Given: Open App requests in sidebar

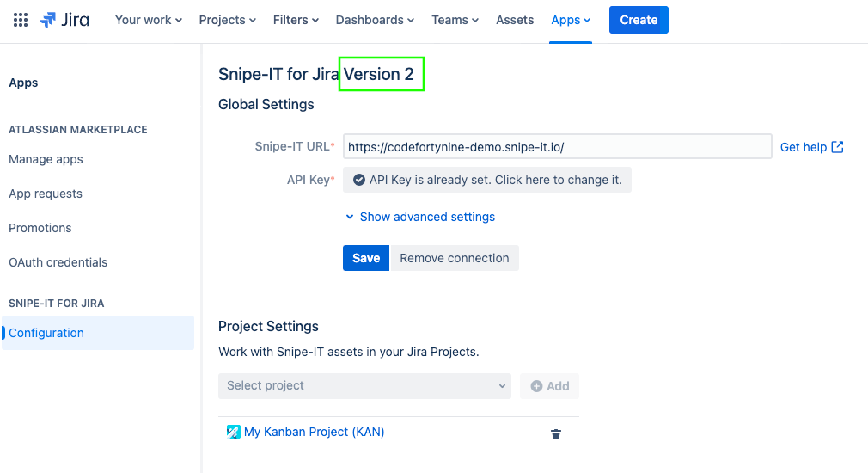Looking at the screenshot, I should (46, 193).
